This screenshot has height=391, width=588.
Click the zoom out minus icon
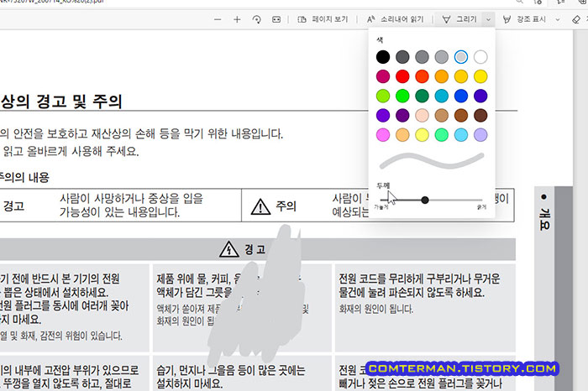pos(218,19)
